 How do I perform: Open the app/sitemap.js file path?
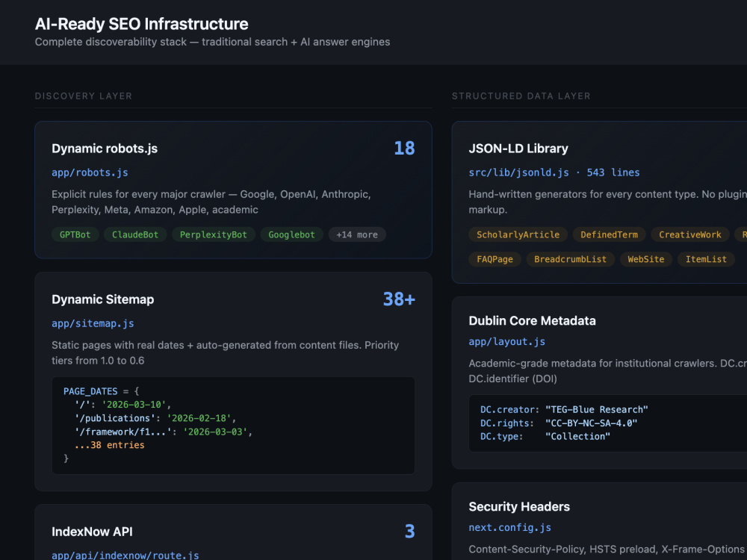click(x=93, y=323)
